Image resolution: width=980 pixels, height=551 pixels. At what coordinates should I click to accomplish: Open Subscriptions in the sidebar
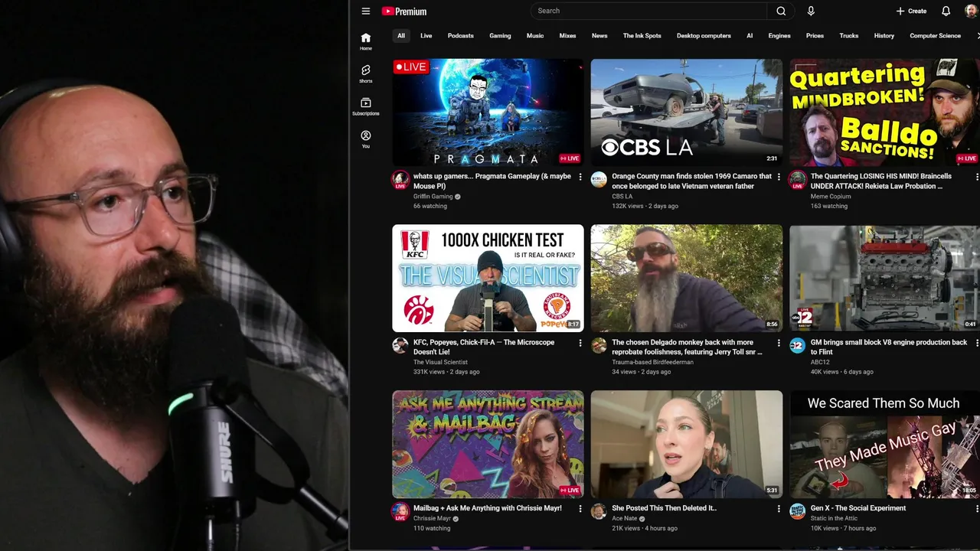[366, 106]
